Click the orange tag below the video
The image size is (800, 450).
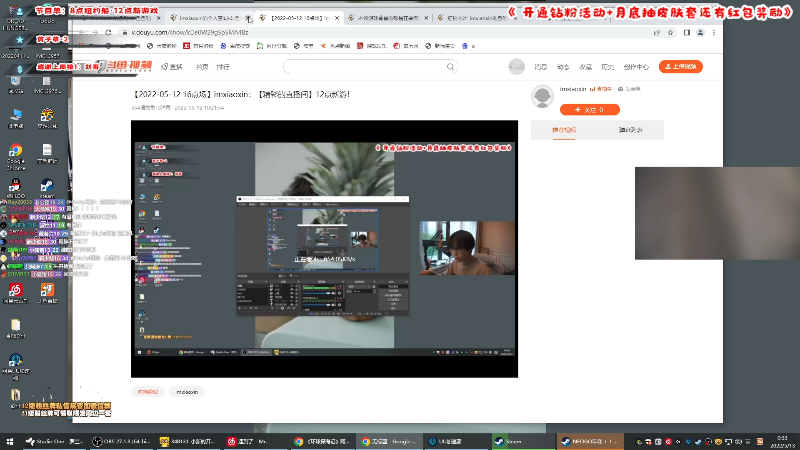point(147,392)
